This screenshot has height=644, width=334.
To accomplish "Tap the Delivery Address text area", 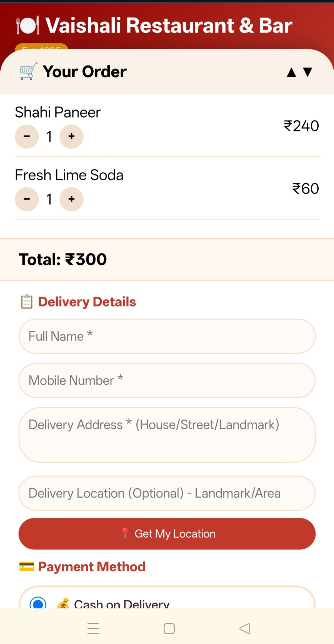I will coord(167,435).
